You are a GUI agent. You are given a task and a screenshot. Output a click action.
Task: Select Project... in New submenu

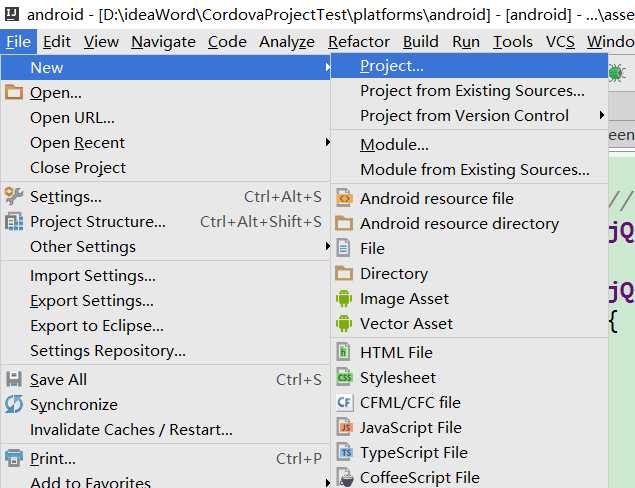click(470, 66)
